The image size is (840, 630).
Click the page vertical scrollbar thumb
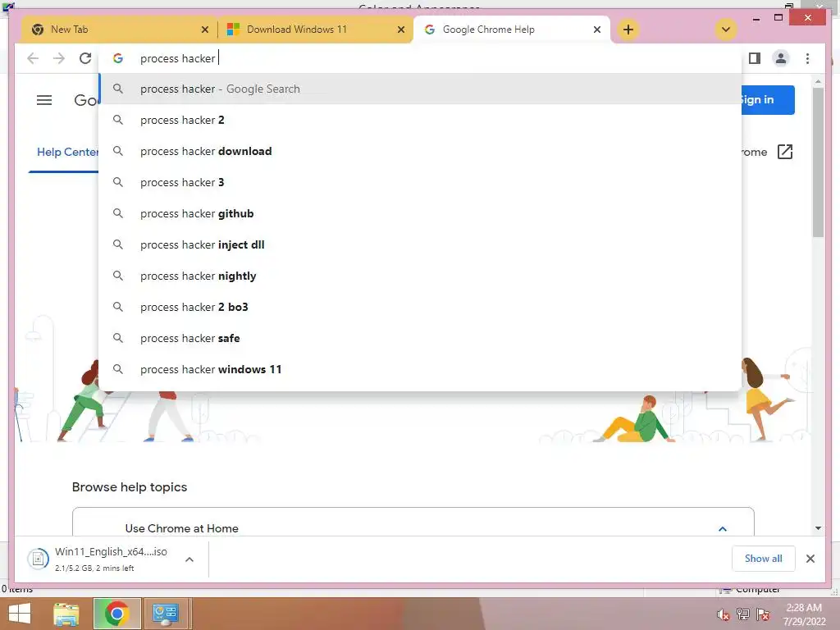point(818,162)
